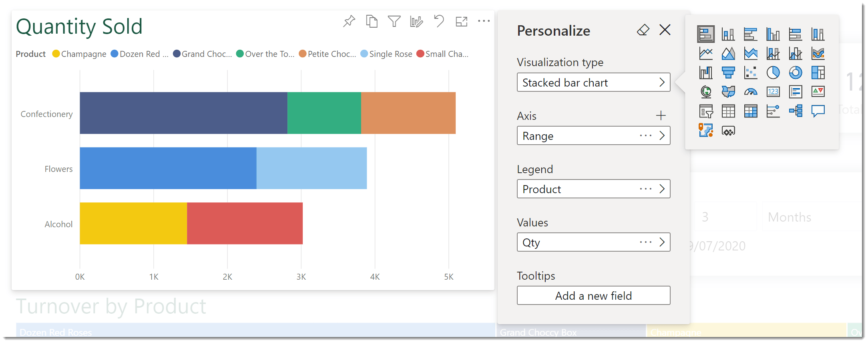Select the Matrix visualization icon
The width and height of the screenshot is (868, 343).
(751, 111)
